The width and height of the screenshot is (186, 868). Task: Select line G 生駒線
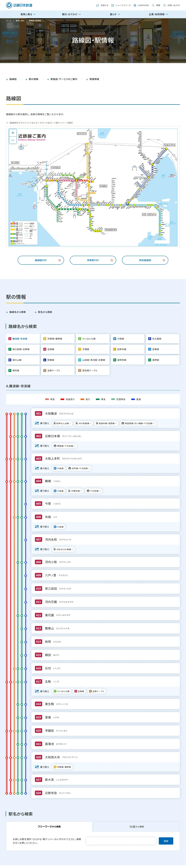[58, 349]
